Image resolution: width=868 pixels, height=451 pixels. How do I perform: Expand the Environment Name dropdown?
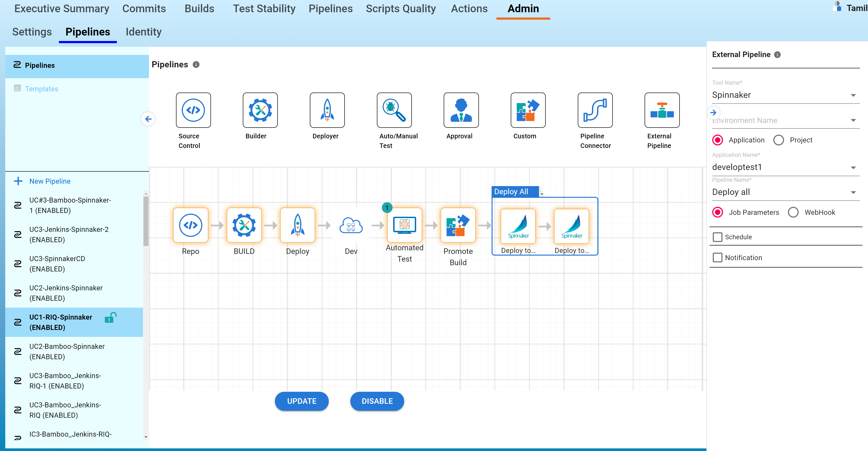(785, 120)
